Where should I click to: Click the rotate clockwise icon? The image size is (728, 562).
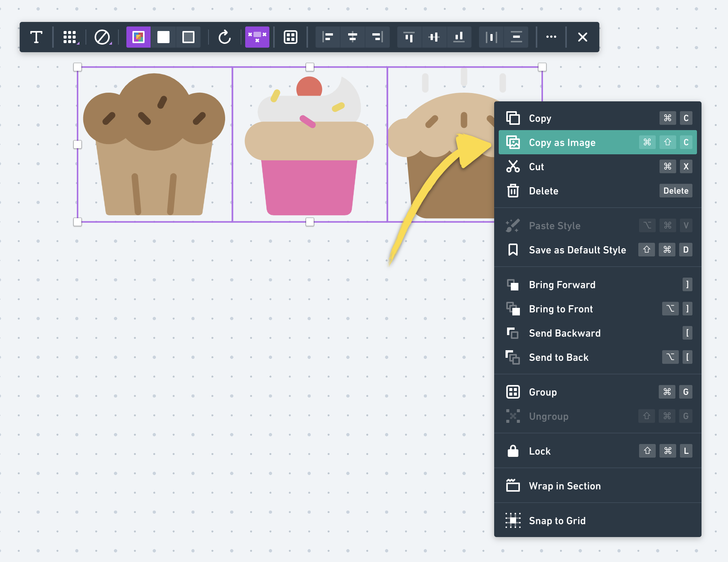tap(225, 37)
